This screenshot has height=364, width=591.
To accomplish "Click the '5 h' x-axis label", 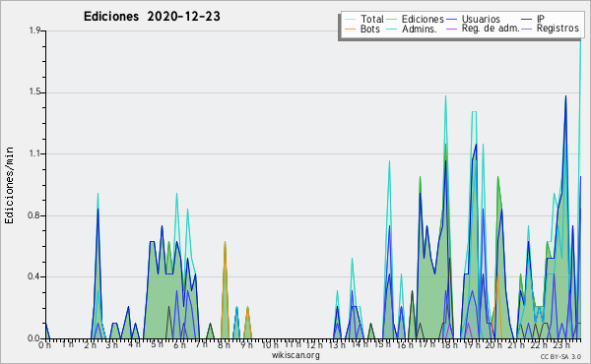I will [x=157, y=344].
